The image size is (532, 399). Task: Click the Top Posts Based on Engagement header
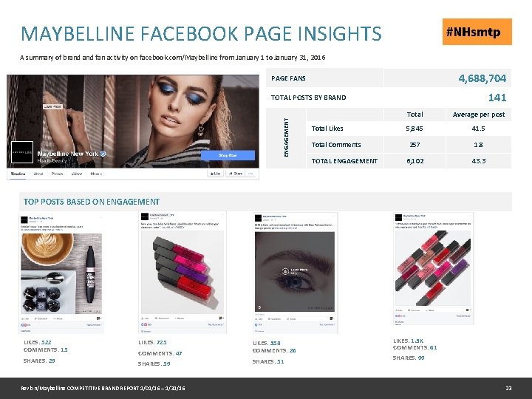click(92, 202)
